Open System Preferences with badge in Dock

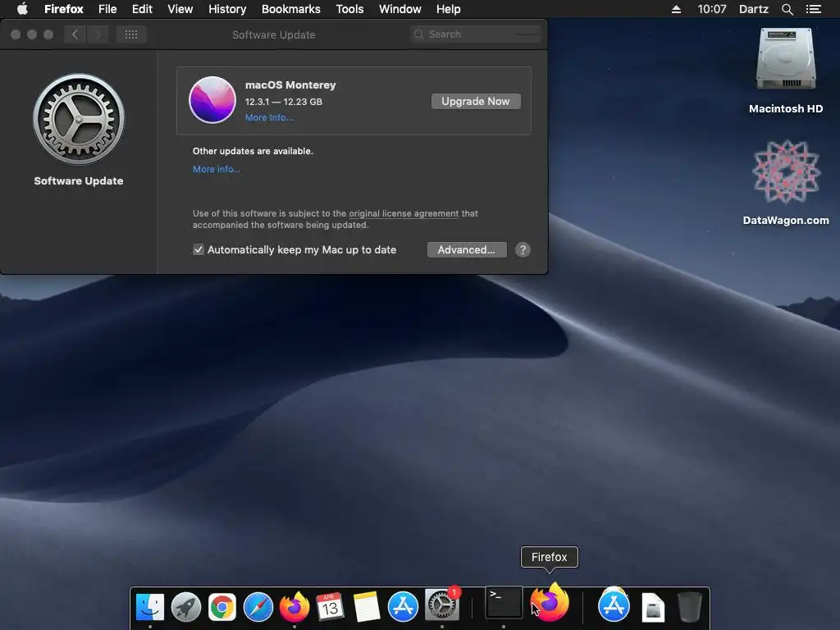tap(442, 605)
